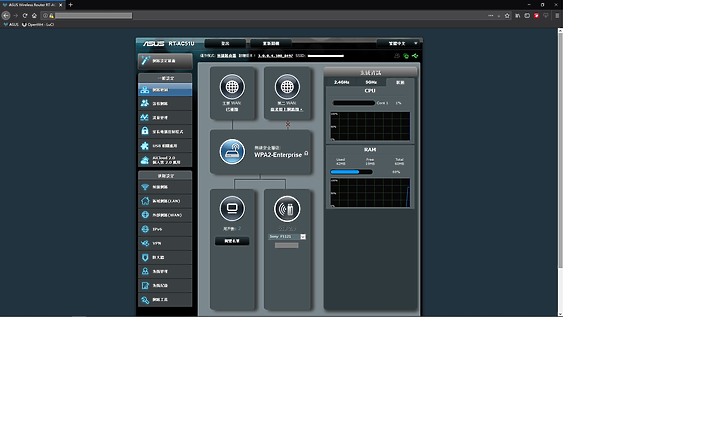This screenshot has height=423, width=720.
Task: Open USB Application puzzle-piece icon
Action: (x=145, y=146)
